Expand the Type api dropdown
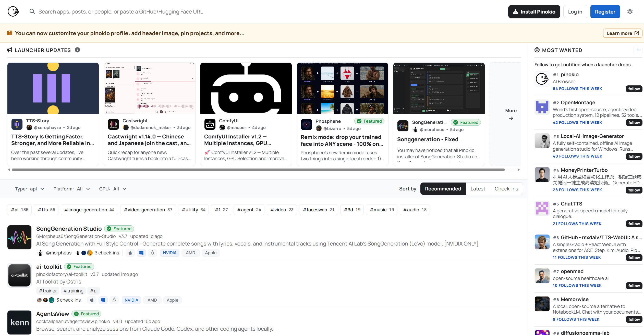 click(30, 189)
